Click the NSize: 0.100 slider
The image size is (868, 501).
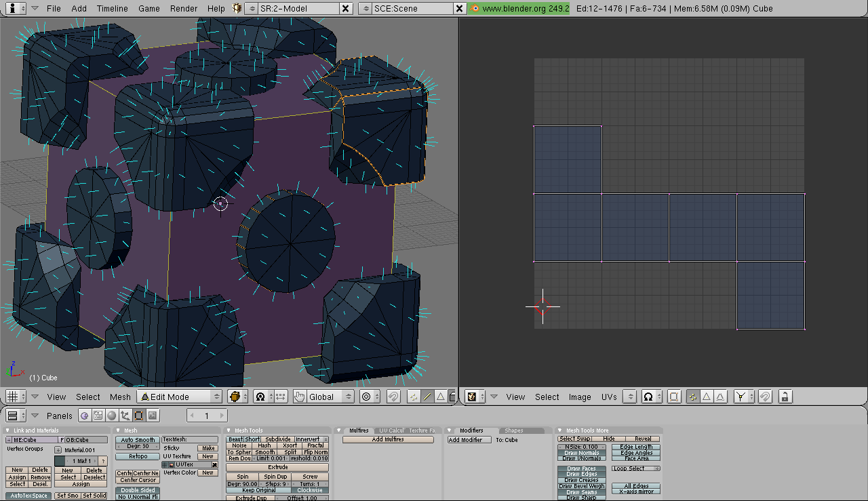[582, 447]
